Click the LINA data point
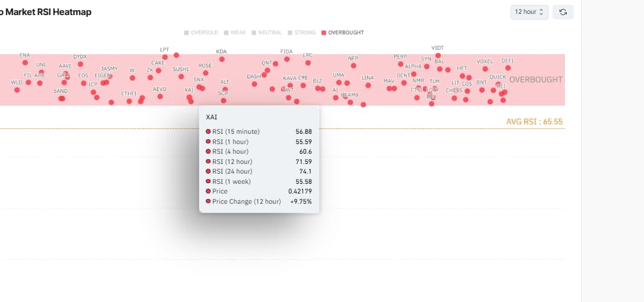This screenshot has width=644, height=302. click(368, 86)
